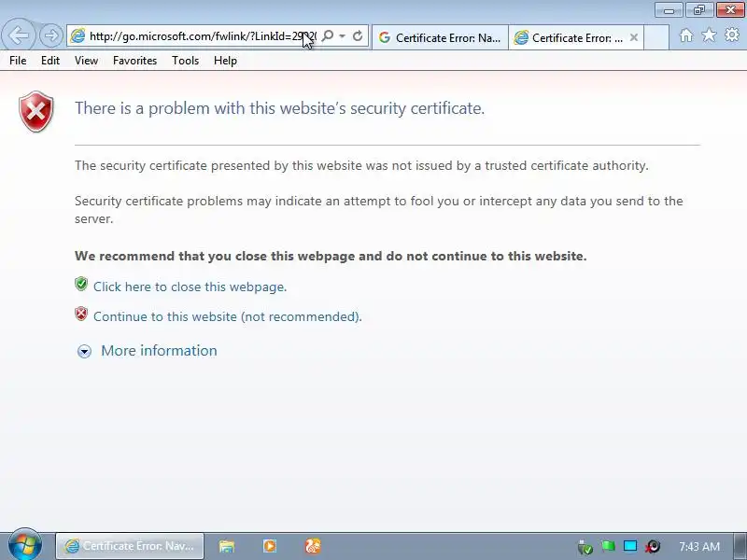Expand the More information arrow
The image size is (747, 560).
84,352
